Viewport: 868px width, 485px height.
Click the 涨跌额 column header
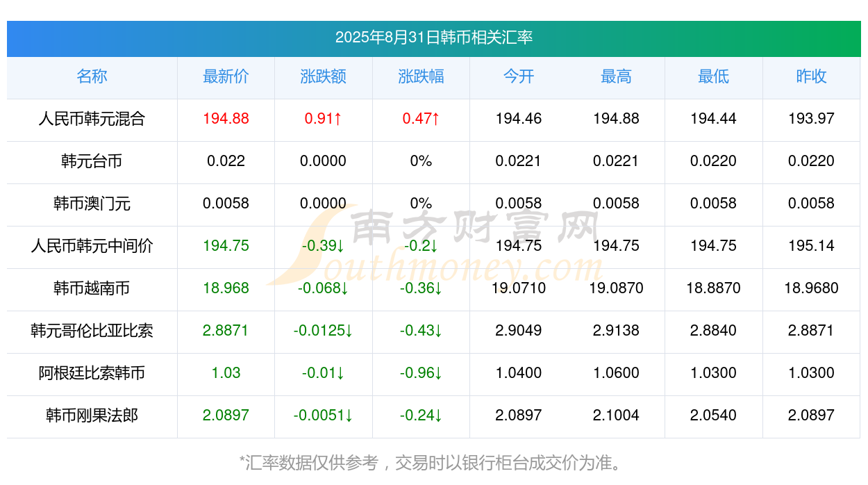pos(324,76)
